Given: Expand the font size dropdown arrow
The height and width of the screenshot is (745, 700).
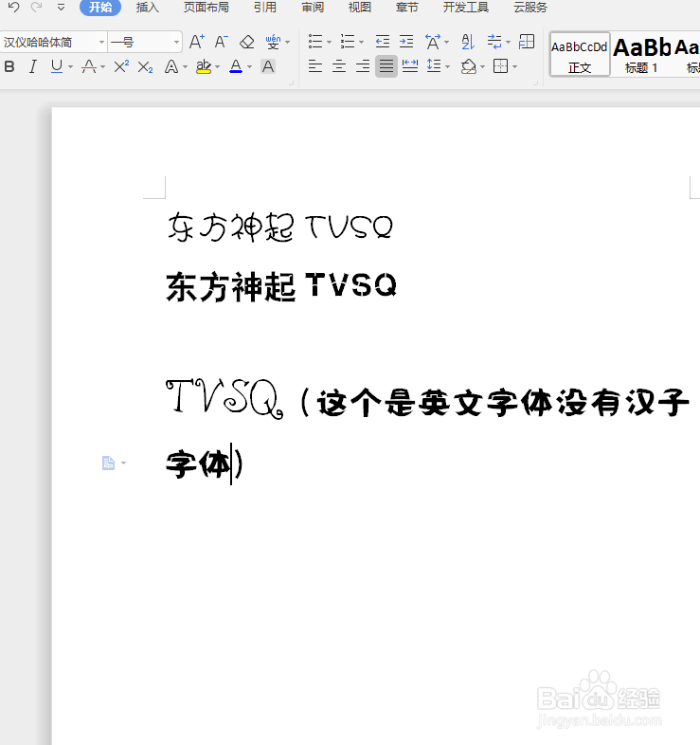Looking at the screenshot, I should click(177, 43).
